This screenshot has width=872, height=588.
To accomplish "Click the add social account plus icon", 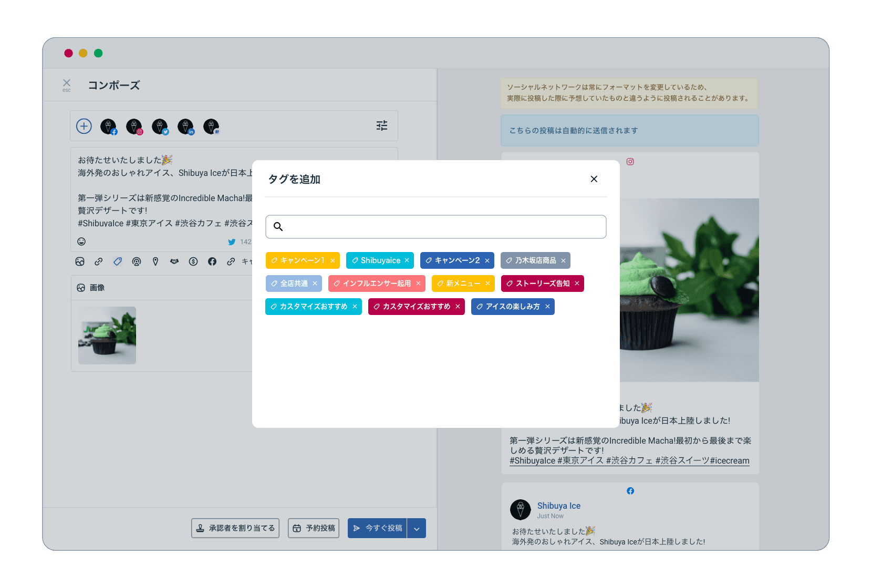I will coord(84,126).
